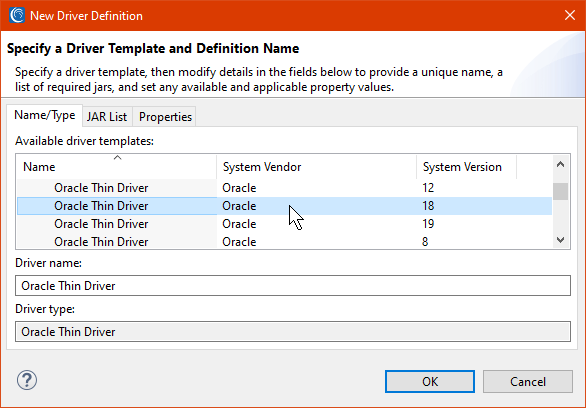Click scroll up arrow of templates list
This screenshot has height=408, width=586.
coord(560,164)
